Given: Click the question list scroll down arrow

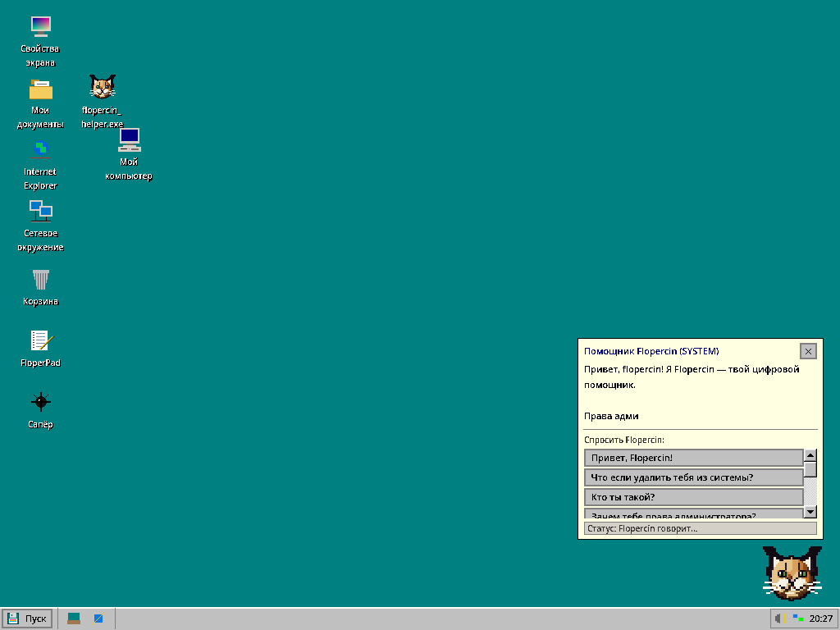Looking at the screenshot, I should (810, 512).
